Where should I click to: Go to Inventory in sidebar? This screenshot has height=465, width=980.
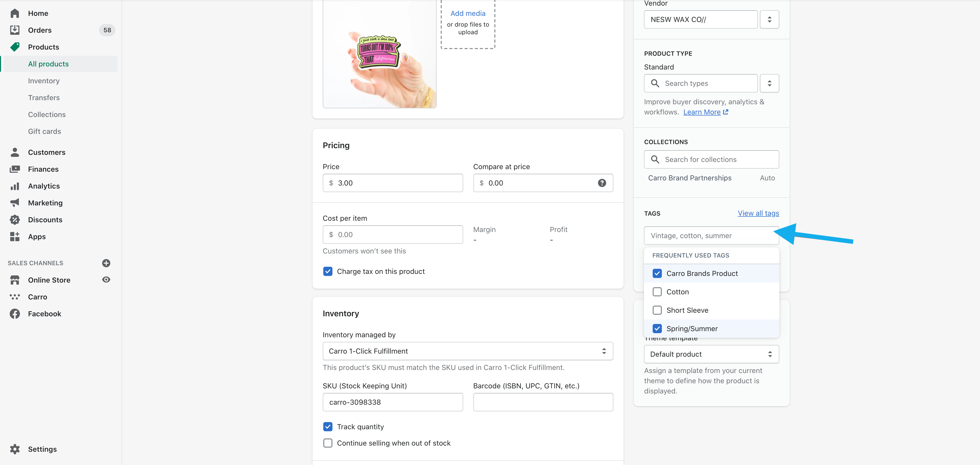pos(44,81)
